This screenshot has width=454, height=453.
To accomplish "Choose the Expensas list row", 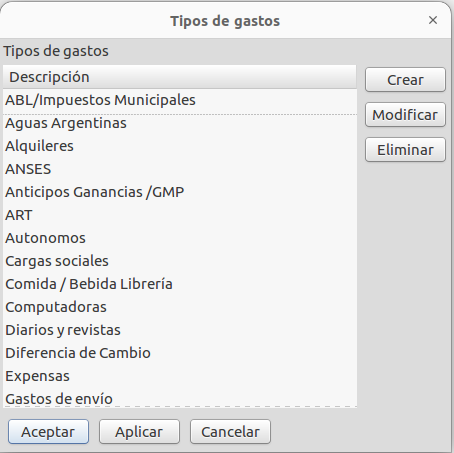I will [180, 376].
